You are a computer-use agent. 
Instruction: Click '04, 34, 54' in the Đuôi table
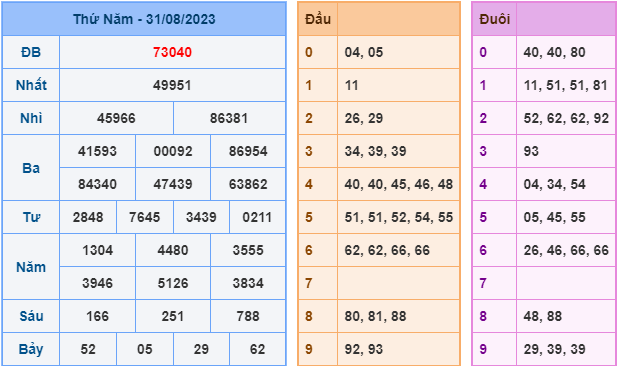[555, 184]
